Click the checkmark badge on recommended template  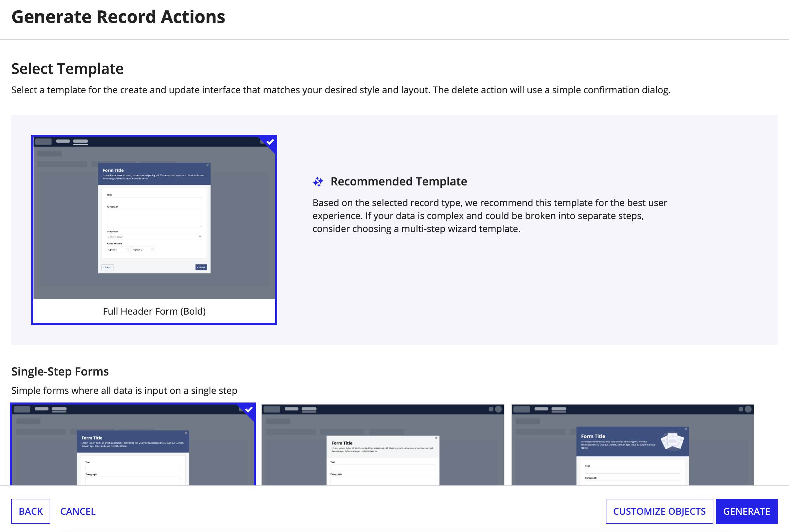270,142
